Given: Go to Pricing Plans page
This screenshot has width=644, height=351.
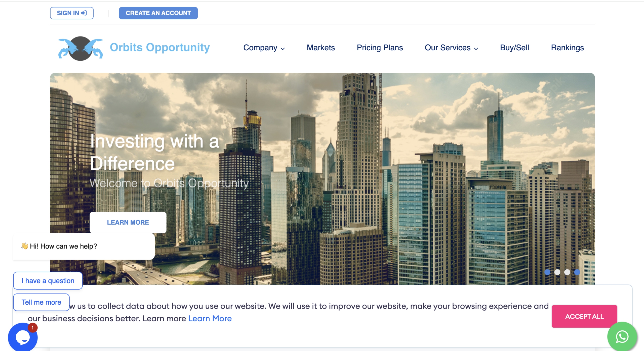Looking at the screenshot, I should click(380, 48).
